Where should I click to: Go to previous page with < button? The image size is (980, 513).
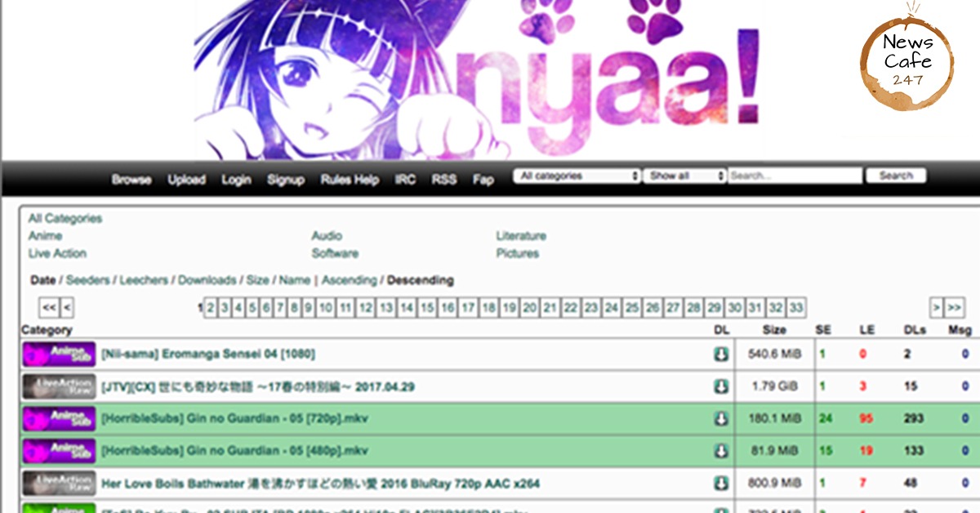click(67, 308)
